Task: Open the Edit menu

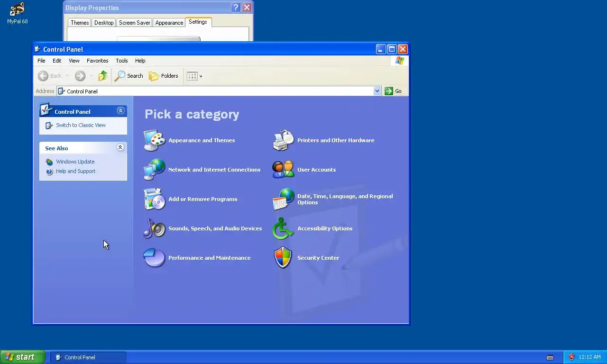Action: tap(57, 61)
